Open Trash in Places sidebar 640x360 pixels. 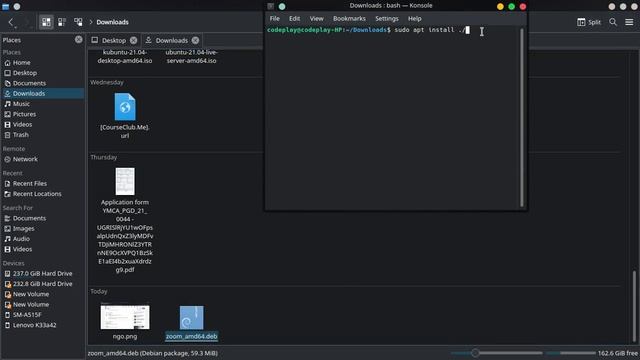pos(20,135)
